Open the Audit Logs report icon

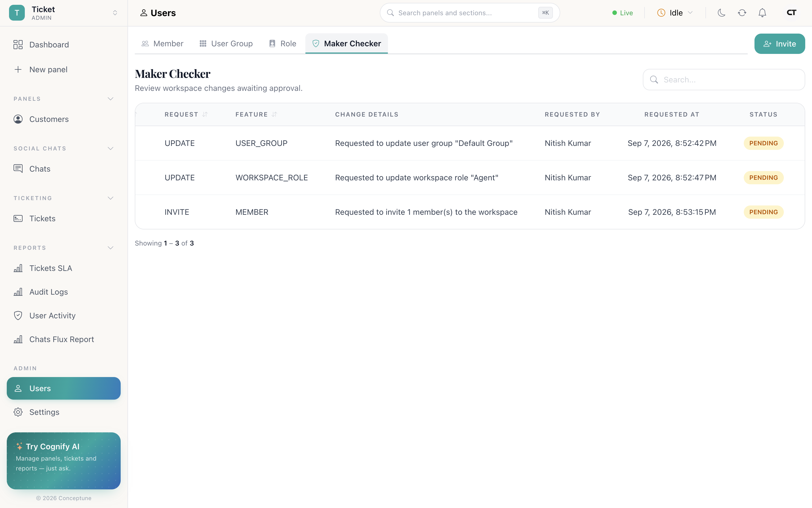click(x=18, y=292)
